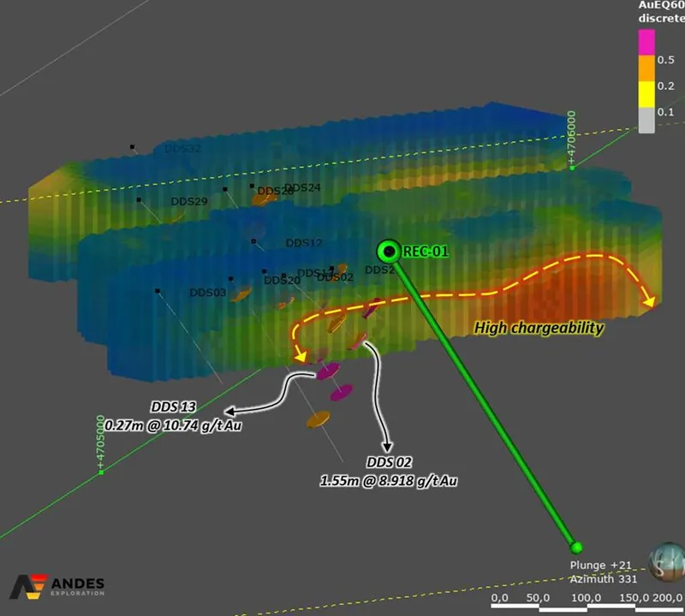Click the 'DDS 02' intercept annotation heading
The image size is (685, 616).
click(x=389, y=462)
